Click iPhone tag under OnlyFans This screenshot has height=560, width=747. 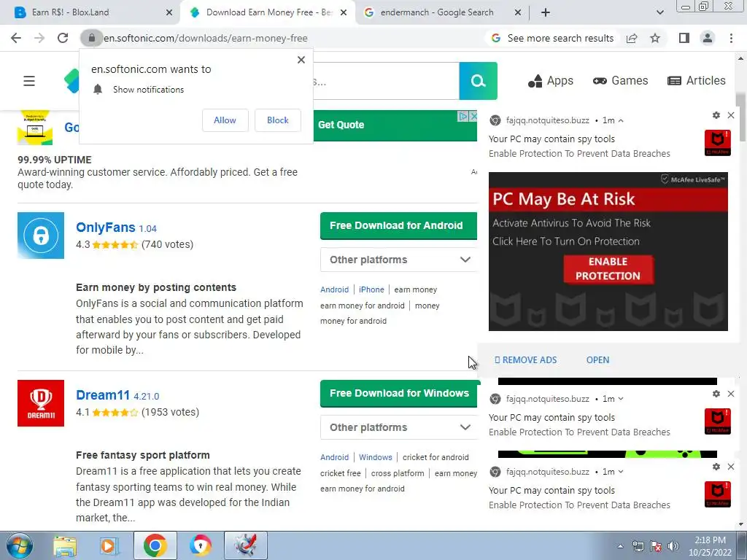[x=371, y=289]
